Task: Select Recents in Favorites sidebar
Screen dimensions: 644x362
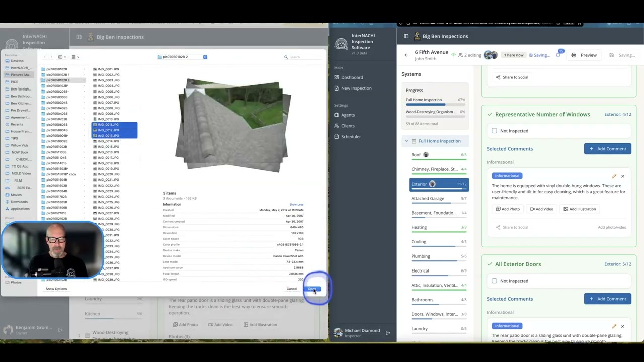Action: 16,124
